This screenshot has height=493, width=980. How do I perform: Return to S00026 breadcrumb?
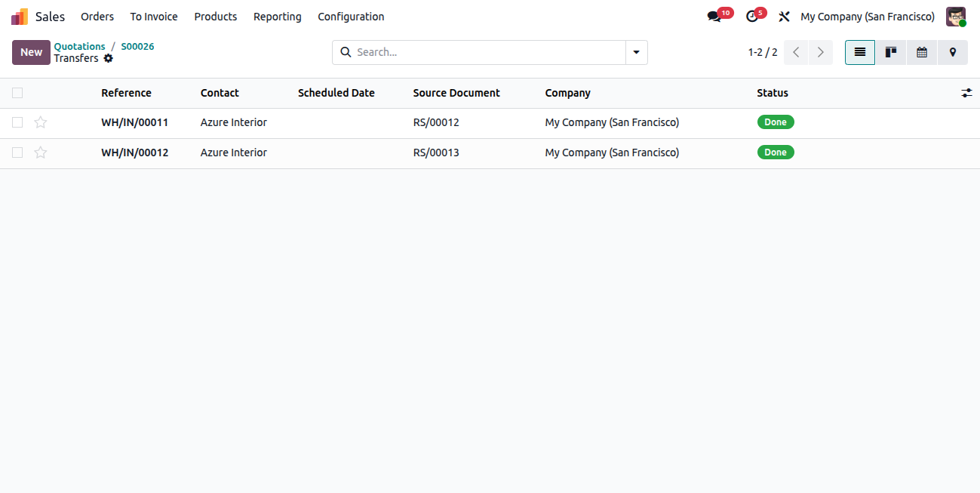point(137,46)
